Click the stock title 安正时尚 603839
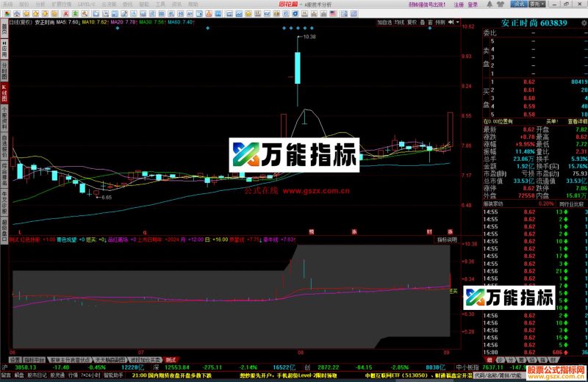This screenshot has height=382, width=588. (534, 23)
